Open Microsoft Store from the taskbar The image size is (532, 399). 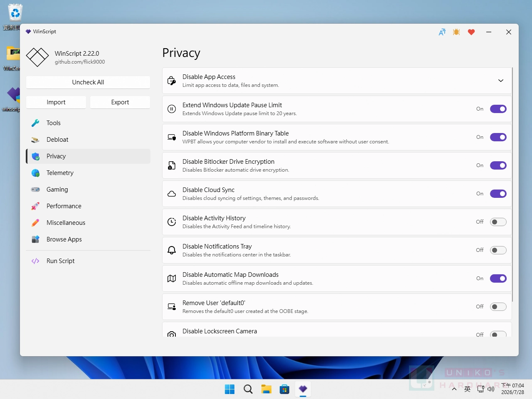click(x=285, y=389)
